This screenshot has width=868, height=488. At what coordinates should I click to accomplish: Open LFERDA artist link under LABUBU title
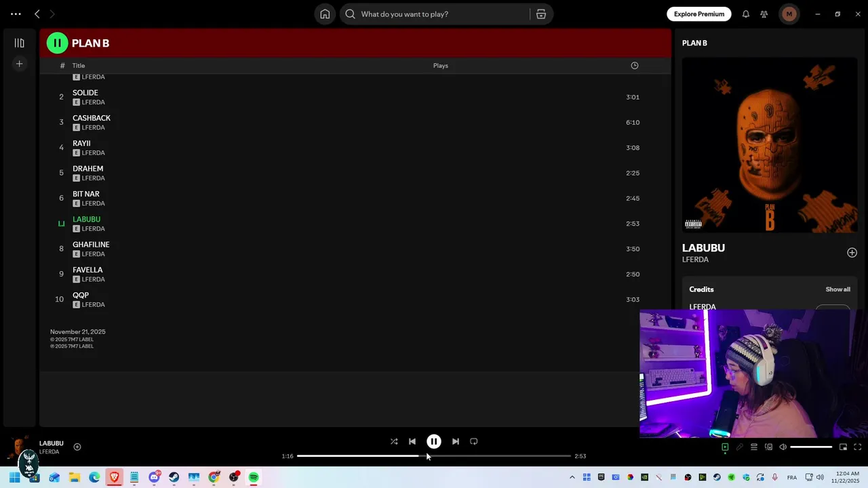pyautogui.click(x=695, y=260)
